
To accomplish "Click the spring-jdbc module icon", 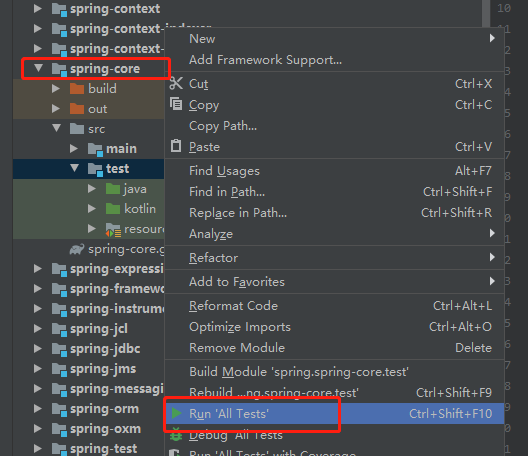I will [x=59, y=349].
